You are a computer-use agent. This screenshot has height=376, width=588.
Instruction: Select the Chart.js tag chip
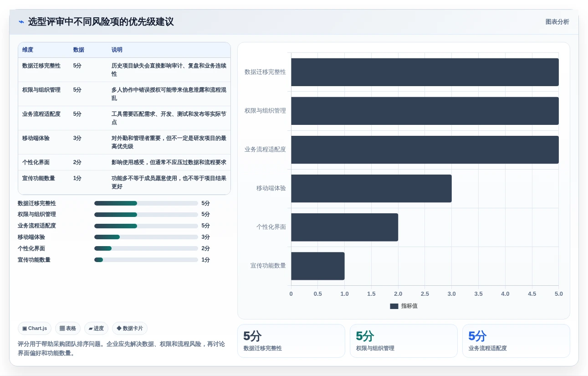35,328
